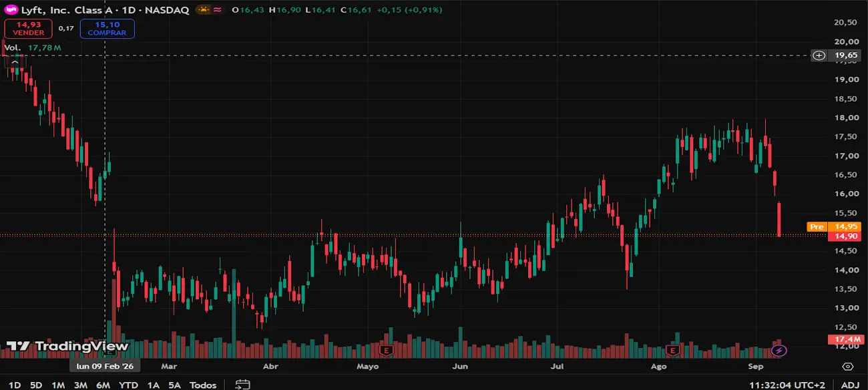Screen dimensions: 868x390
Task: Select the 5D time range
Action: [x=36, y=385]
